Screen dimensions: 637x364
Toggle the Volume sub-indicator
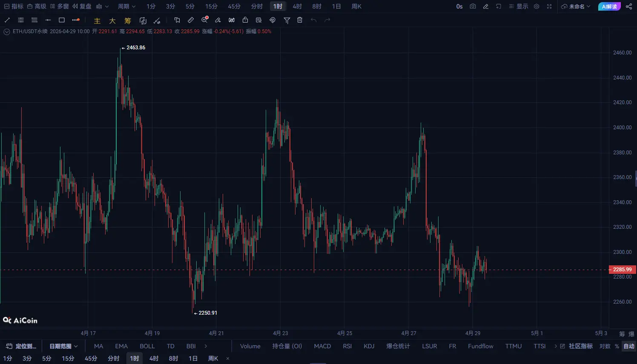(x=250, y=346)
